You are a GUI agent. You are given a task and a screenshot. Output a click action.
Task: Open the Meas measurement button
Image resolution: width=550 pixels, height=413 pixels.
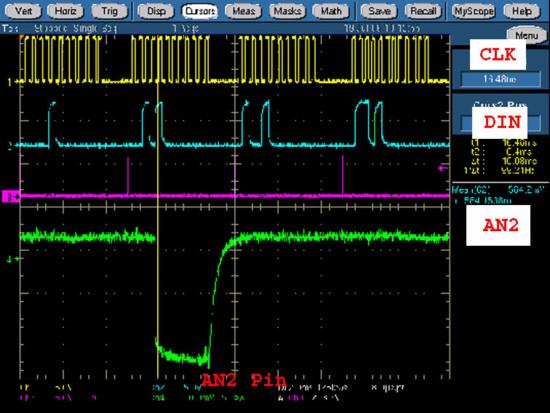(243, 11)
